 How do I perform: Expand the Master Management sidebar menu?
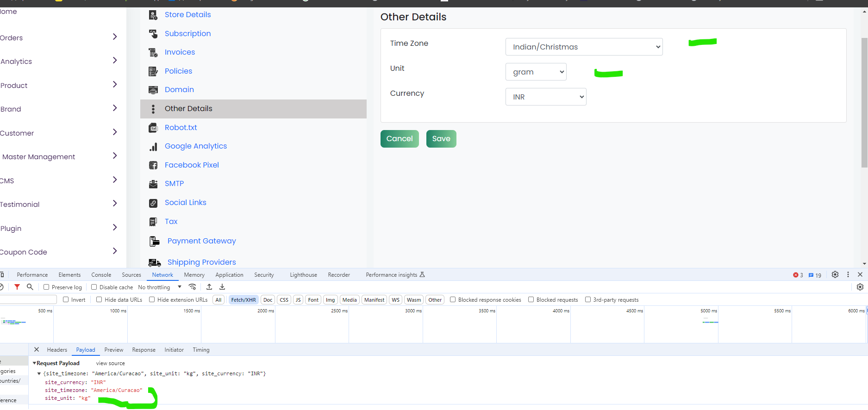click(x=115, y=155)
